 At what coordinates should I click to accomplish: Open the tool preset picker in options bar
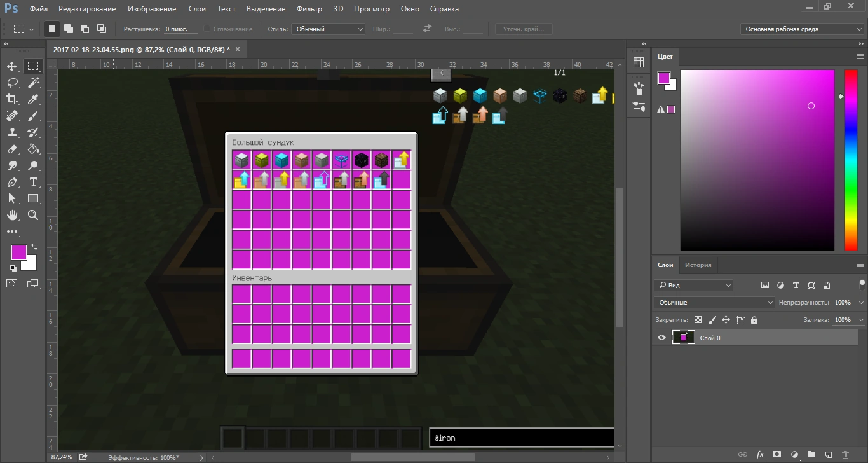tap(24, 29)
